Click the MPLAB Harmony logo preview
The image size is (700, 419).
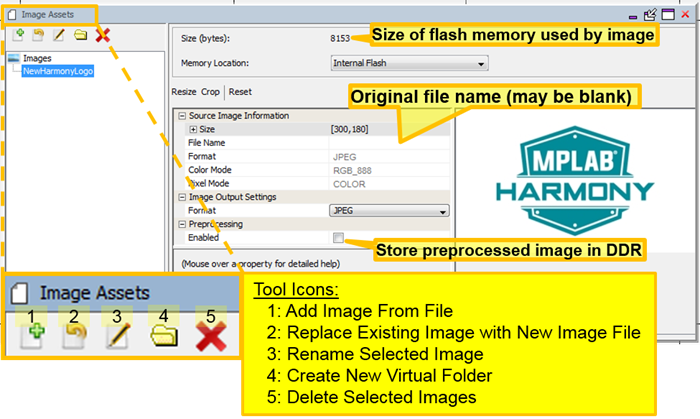coord(575,181)
